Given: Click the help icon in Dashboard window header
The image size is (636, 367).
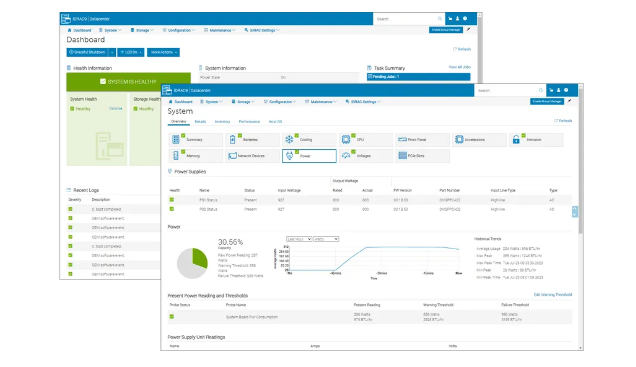Looking at the screenshot, I should point(465,19).
